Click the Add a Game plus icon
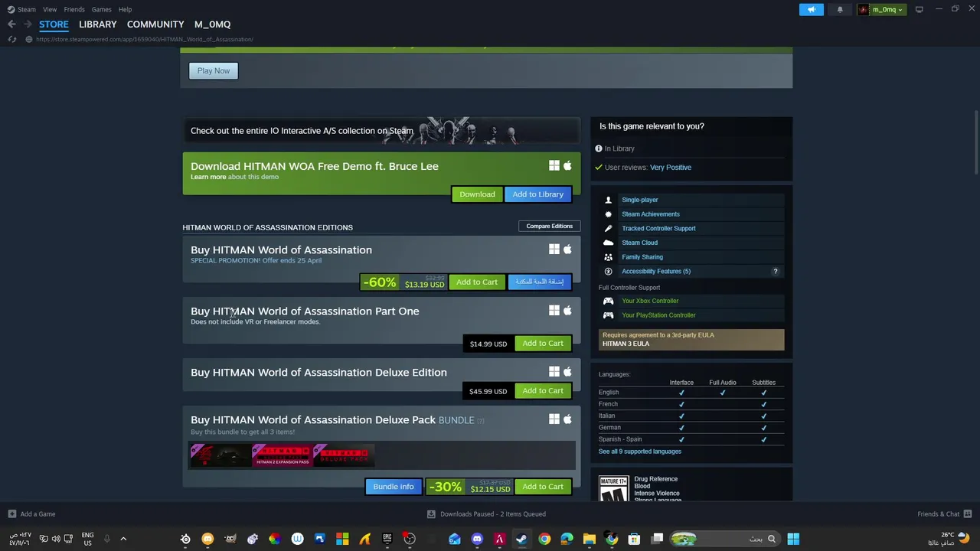980x551 pixels. pos(11,514)
